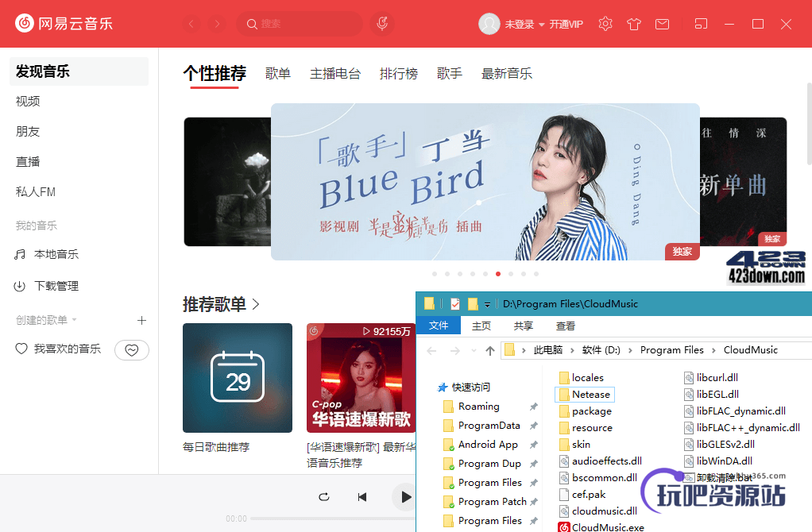
Task: Go back with the navigation left arrow
Action: (x=191, y=24)
